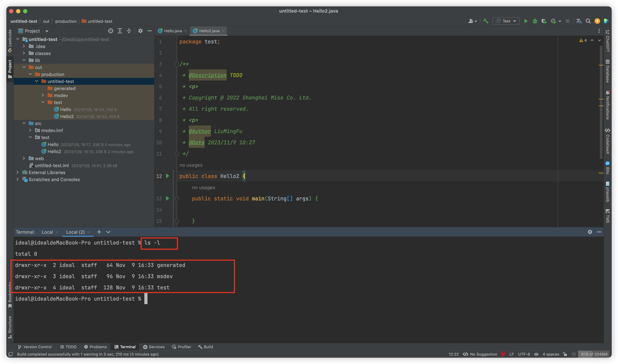This screenshot has width=618, height=364.
Task: Toggle the Notifications side panel
Action: (x=607, y=105)
